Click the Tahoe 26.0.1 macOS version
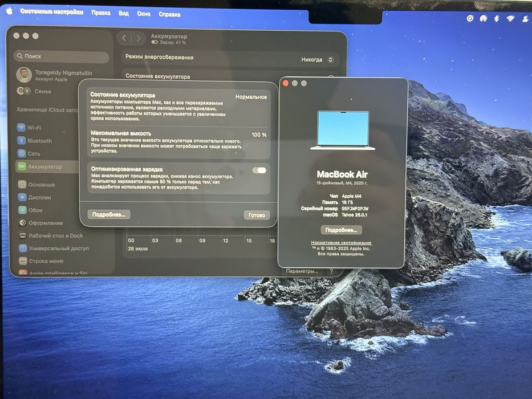 point(354,215)
